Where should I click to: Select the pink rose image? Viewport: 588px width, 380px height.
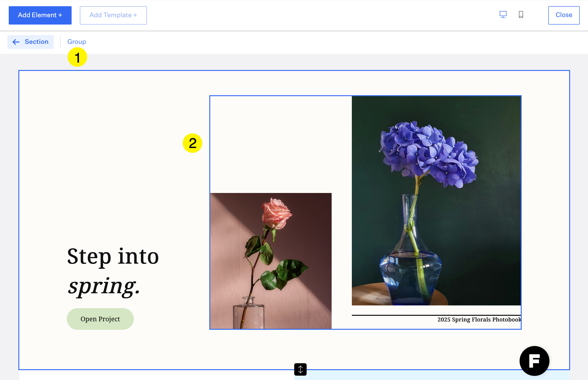click(271, 261)
